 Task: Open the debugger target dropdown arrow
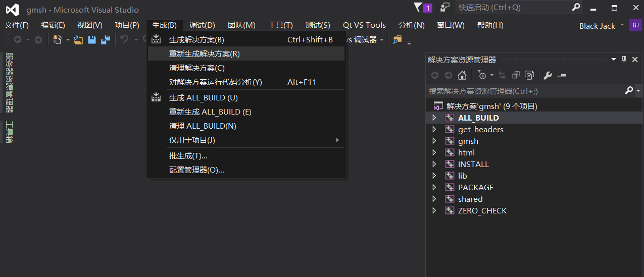(382, 39)
